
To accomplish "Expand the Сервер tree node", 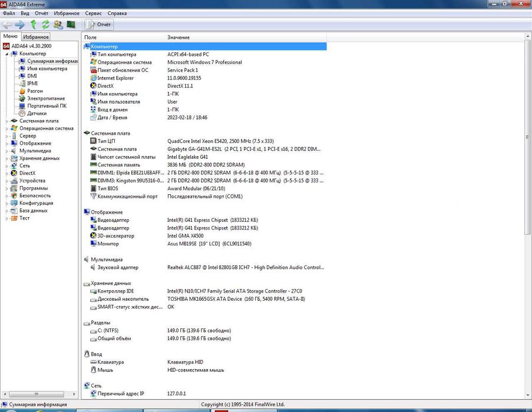I will (x=6, y=136).
